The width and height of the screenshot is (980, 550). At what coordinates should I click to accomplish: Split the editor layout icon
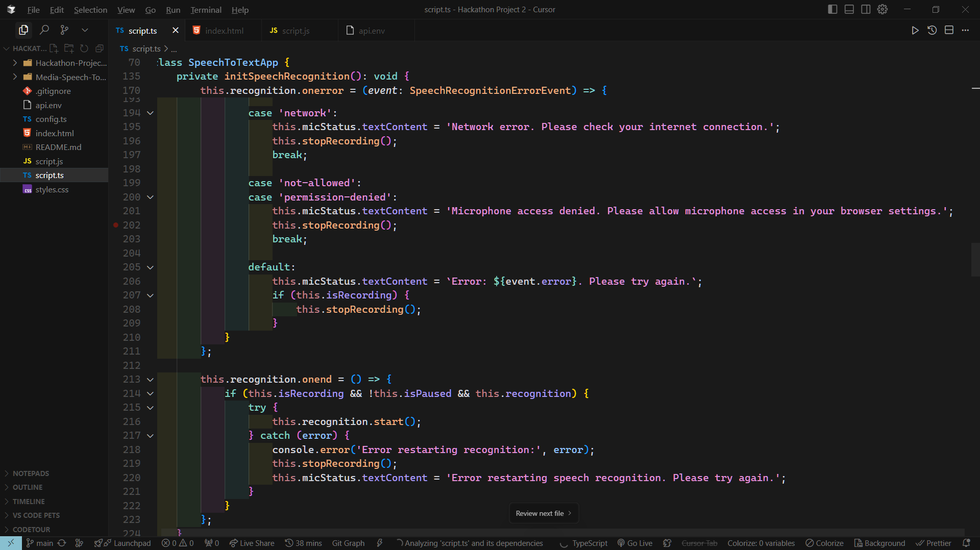pyautogui.click(x=949, y=31)
